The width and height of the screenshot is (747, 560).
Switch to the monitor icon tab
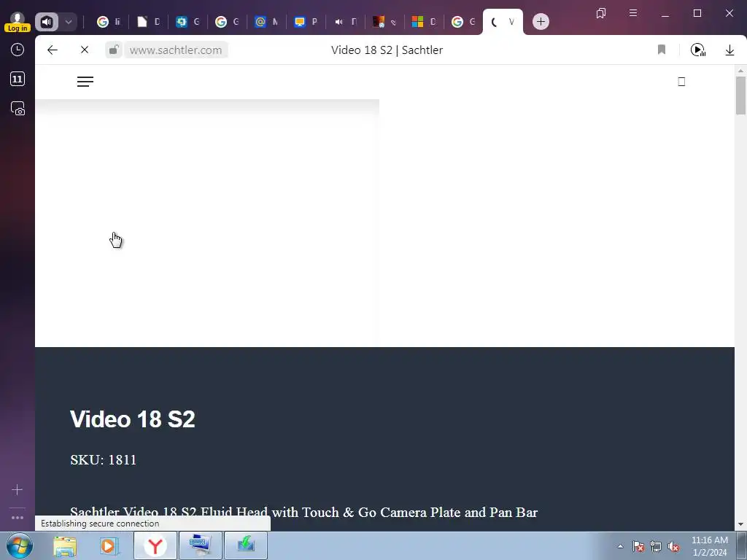(306, 22)
